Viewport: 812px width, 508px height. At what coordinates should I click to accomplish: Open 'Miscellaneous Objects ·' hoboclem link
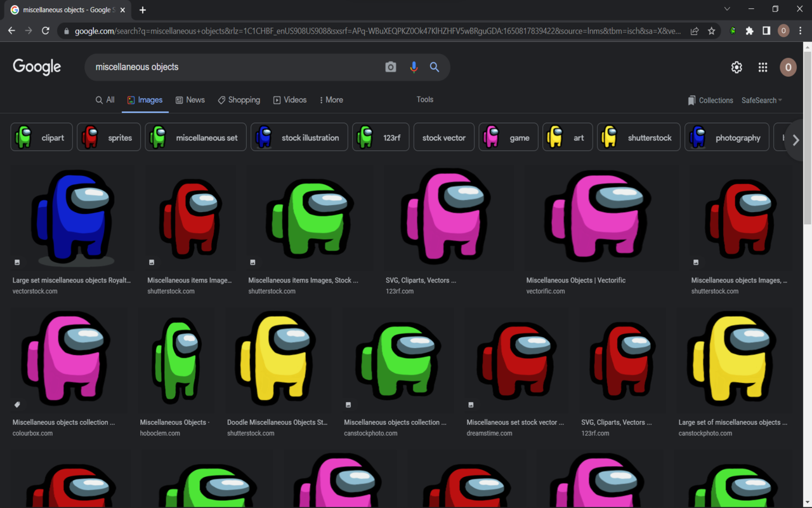174,422
